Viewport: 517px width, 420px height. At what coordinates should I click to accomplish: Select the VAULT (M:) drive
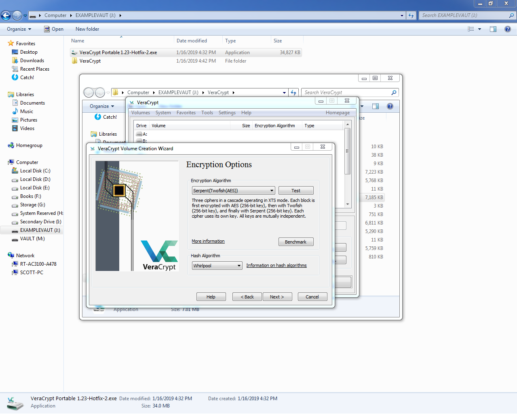(x=28, y=239)
